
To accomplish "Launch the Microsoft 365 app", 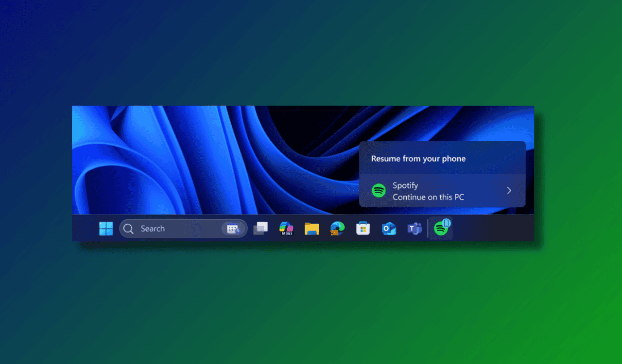I will (286, 228).
